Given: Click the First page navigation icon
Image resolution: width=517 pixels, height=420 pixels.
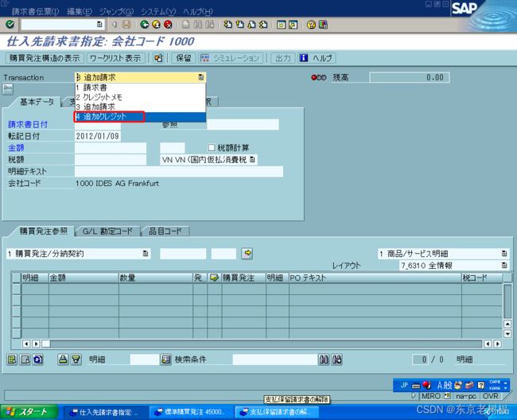Looking at the screenshot, I should [227, 25].
